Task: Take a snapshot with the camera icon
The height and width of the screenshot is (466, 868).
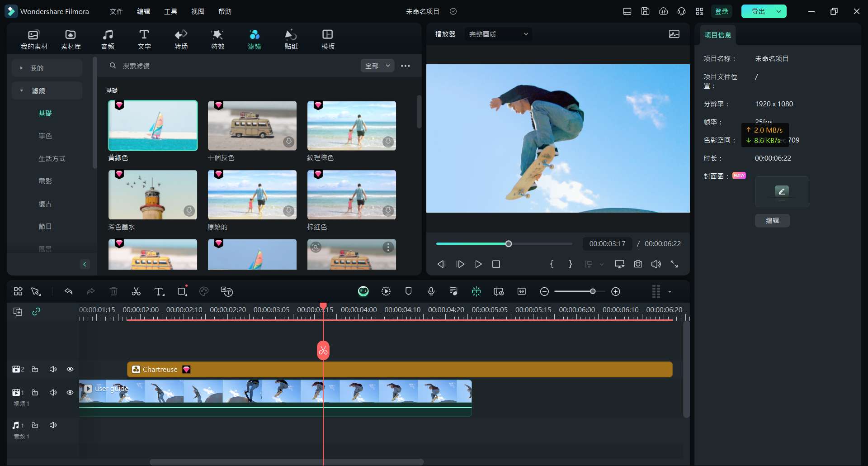Action: pos(638,264)
